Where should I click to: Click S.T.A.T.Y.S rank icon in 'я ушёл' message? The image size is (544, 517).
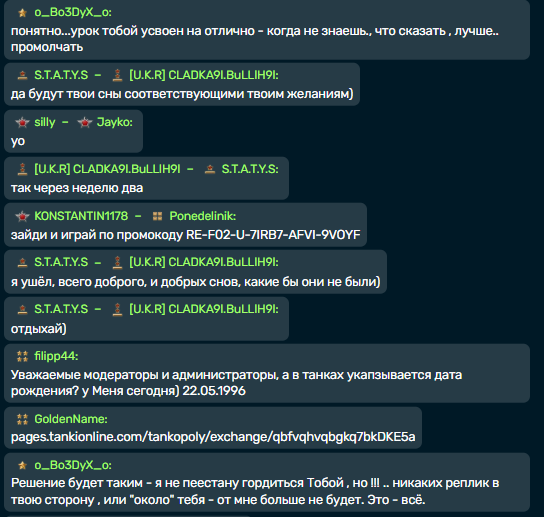tap(23, 262)
